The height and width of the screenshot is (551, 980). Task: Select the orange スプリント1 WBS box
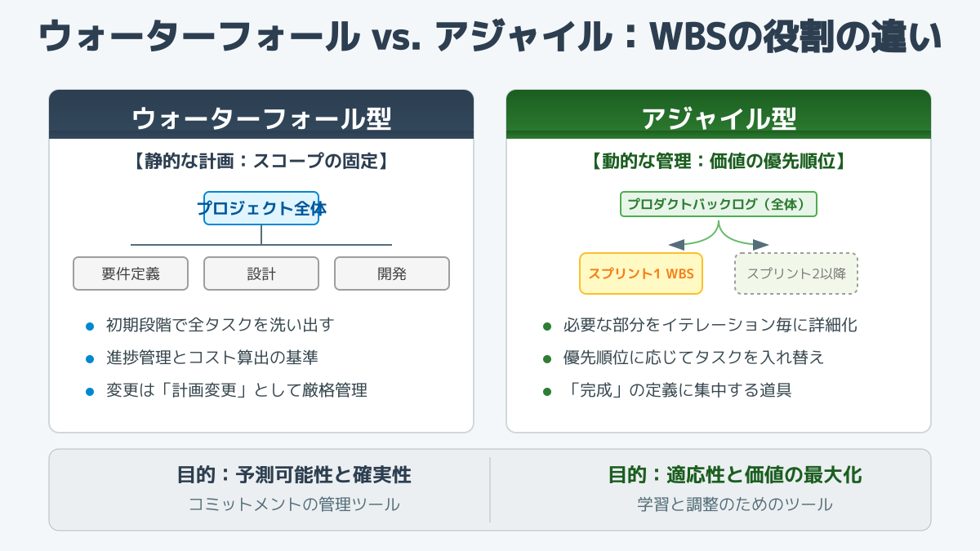(641, 273)
